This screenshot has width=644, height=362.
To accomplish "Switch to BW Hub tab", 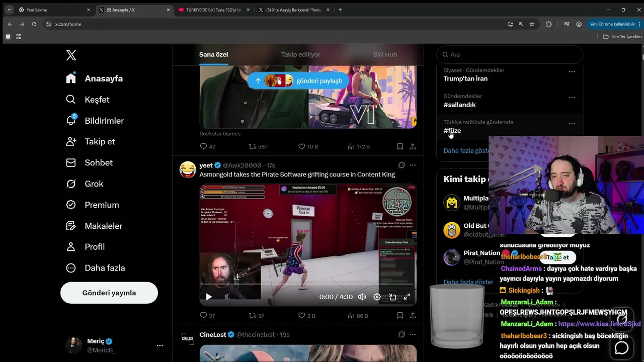I will tap(385, 54).
